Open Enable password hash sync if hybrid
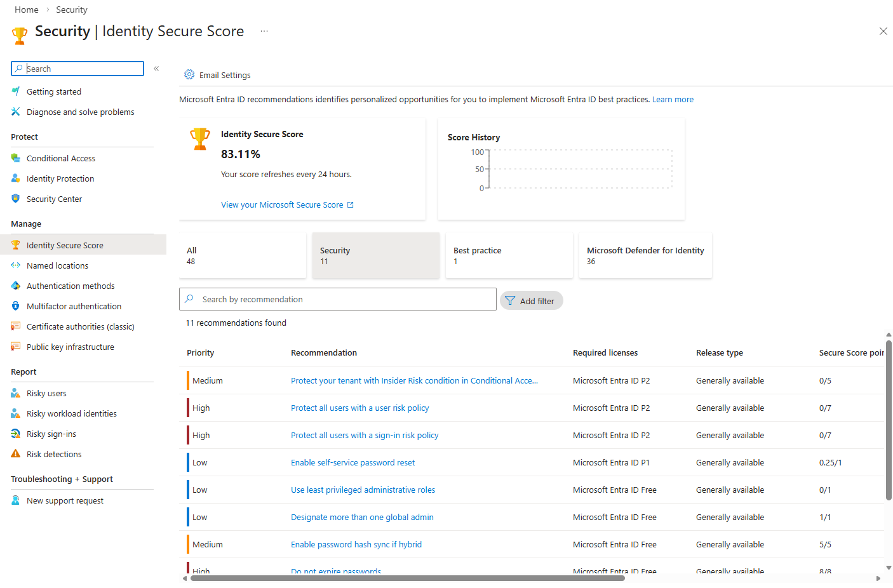The height and width of the screenshot is (588, 893). (x=356, y=544)
